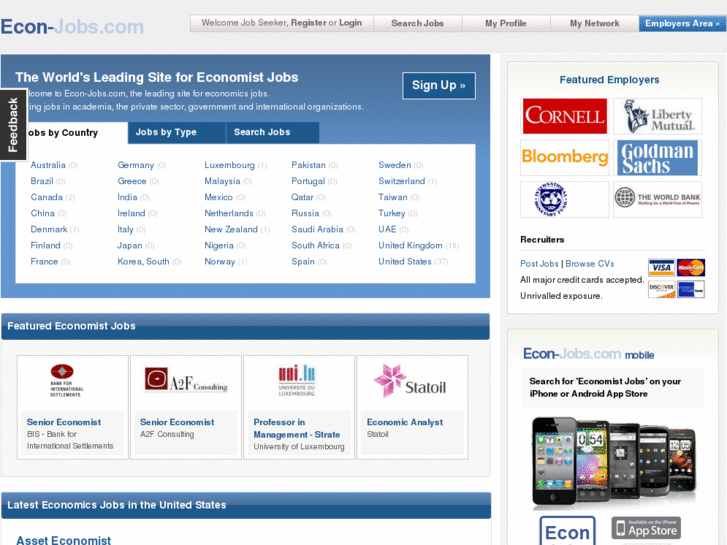Open Sweden jobs listing
Screen dimensions: 727x545
[x=395, y=165]
